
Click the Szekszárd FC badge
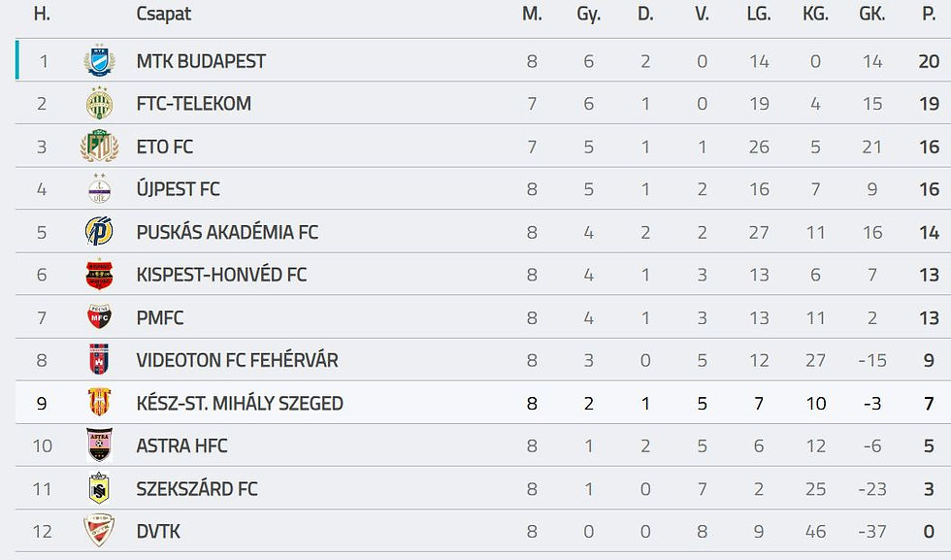click(x=99, y=488)
